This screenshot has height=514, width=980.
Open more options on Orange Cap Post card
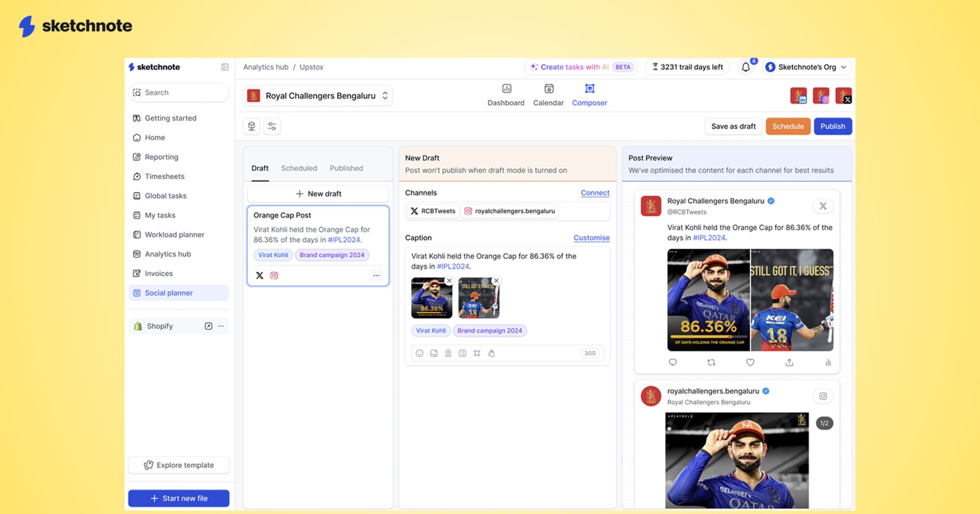pyautogui.click(x=376, y=275)
